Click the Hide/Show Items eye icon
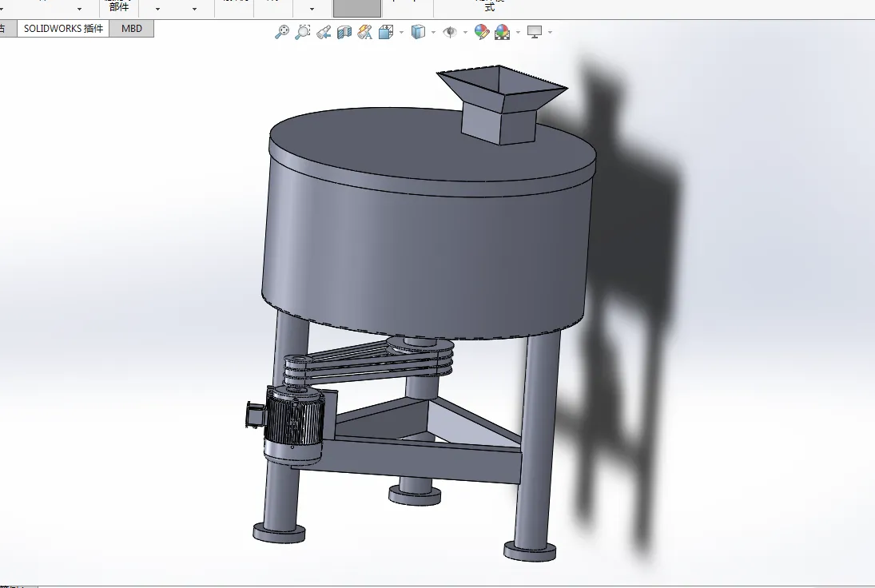 (450, 33)
